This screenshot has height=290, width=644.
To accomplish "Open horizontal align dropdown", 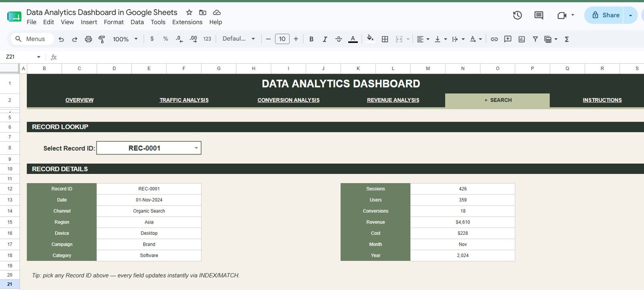I will point(423,39).
